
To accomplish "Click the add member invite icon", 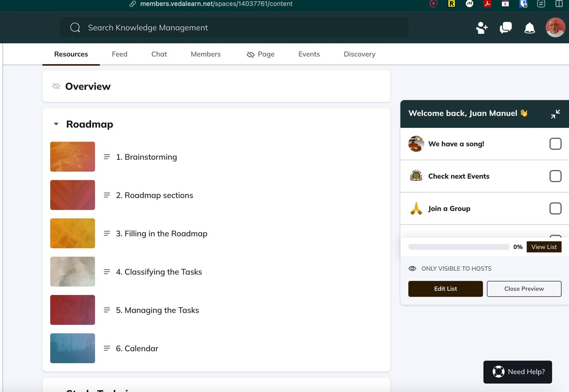I will coord(482,28).
